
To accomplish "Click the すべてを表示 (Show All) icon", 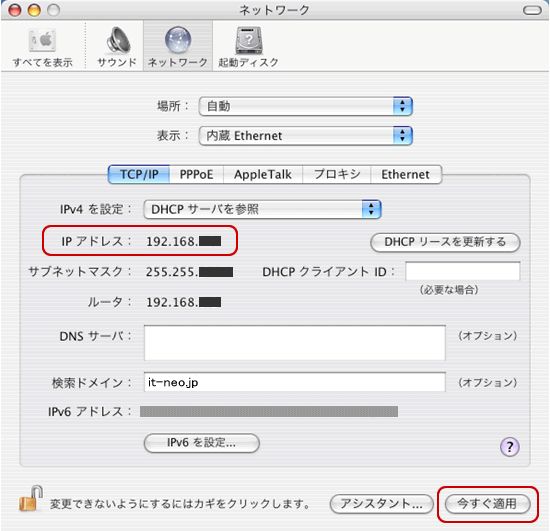I will 42,41.
